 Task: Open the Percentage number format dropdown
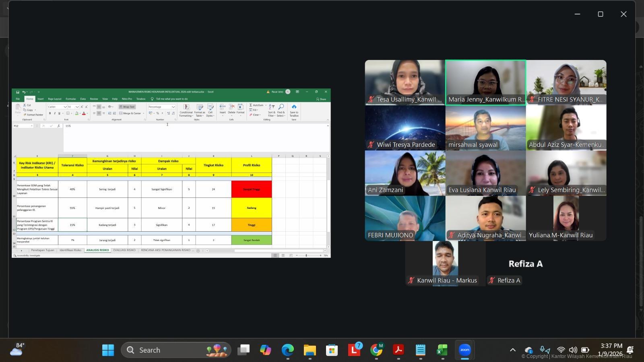pyautogui.click(x=173, y=107)
